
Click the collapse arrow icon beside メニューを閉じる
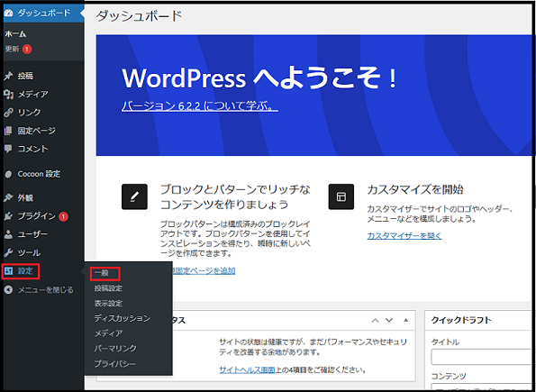pos(8,290)
